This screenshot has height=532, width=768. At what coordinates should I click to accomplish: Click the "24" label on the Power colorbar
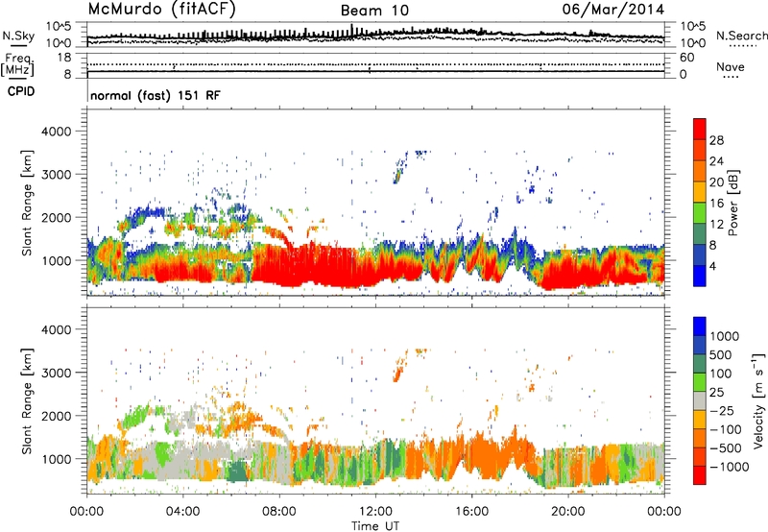pos(716,161)
